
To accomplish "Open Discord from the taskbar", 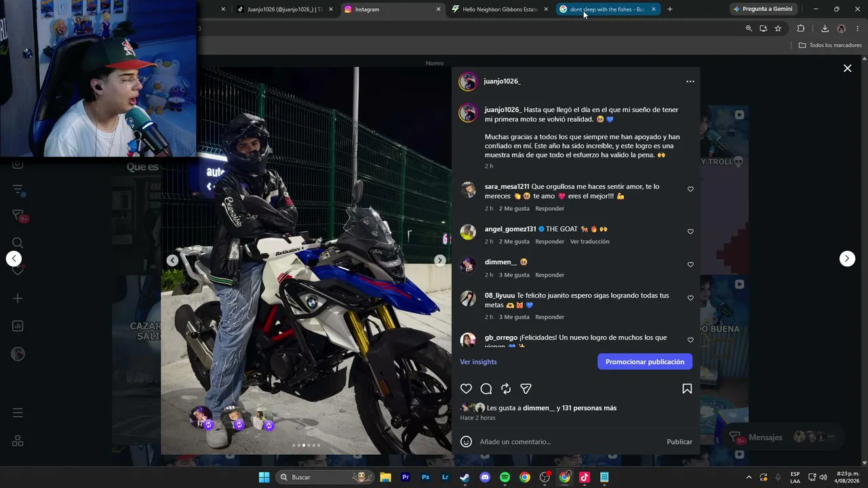I will (x=485, y=477).
